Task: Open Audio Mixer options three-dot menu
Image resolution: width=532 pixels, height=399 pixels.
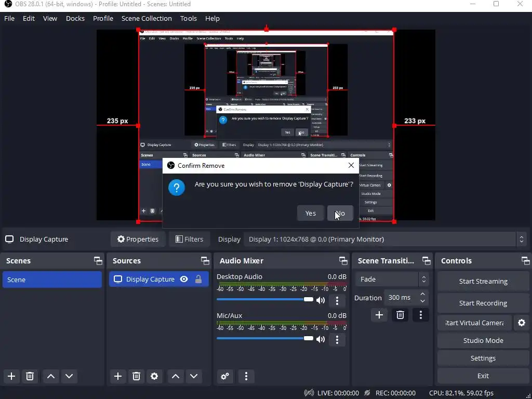Action: pyautogui.click(x=246, y=376)
